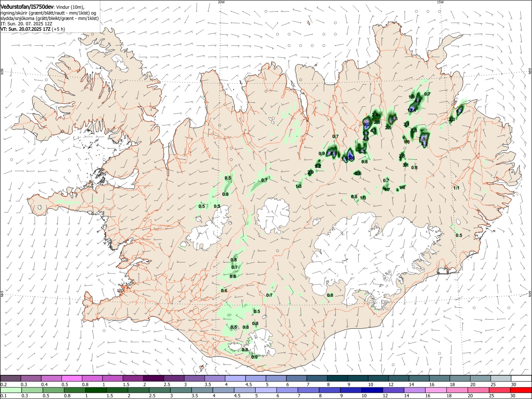Viewport: 532px width, 399px height.
Task: Click the 0.6 precipitation value
Action: (x=224, y=291)
